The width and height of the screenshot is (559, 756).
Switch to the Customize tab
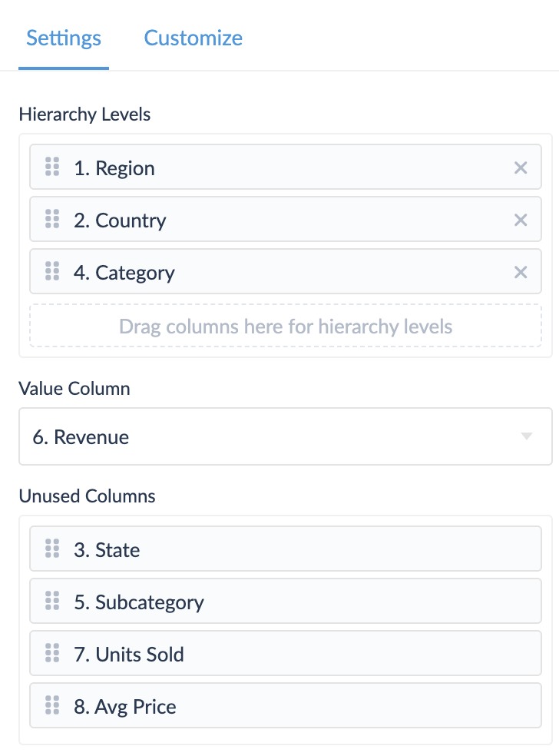point(193,38)
